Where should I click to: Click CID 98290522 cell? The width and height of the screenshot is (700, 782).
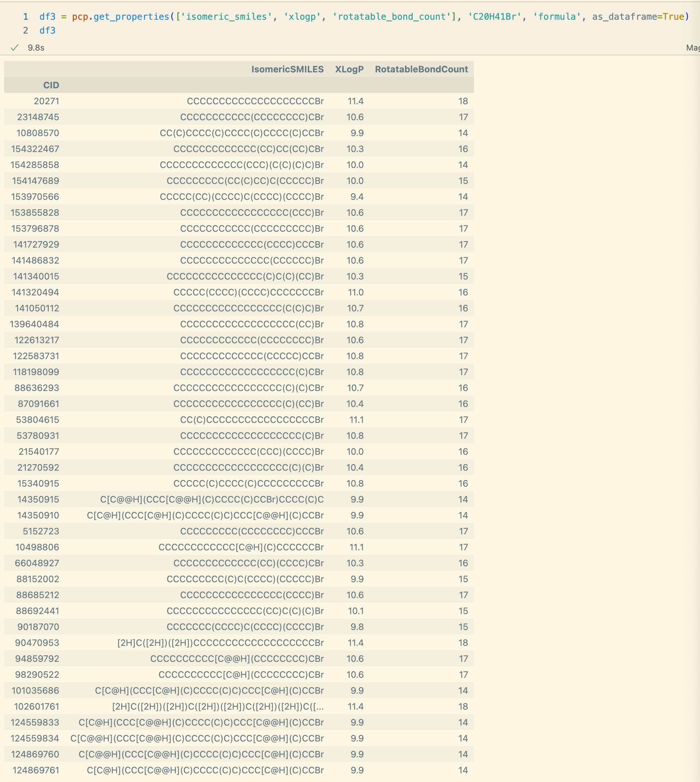[x=37, y=675]
